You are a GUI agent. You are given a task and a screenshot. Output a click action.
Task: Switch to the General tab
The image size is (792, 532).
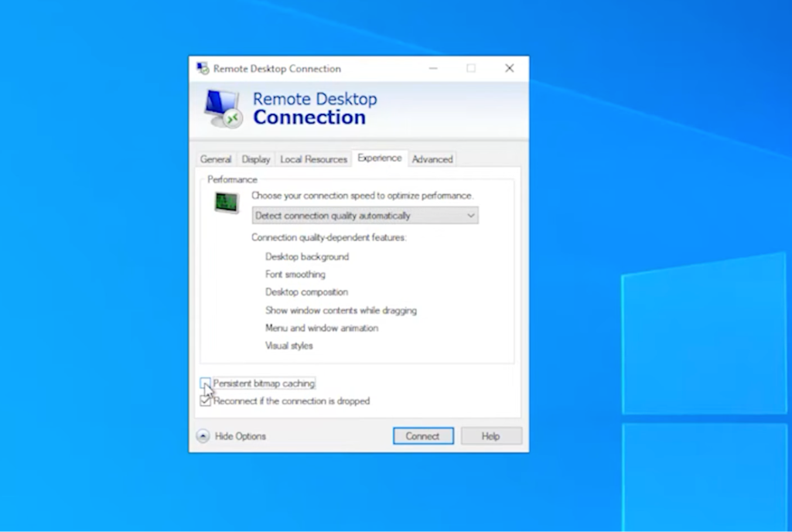point(215,159)
